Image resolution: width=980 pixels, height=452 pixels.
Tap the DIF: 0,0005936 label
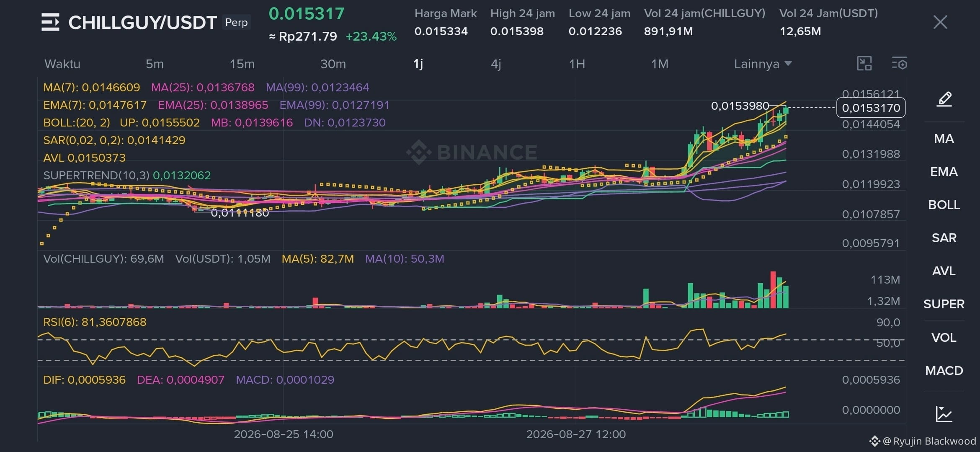84,380
